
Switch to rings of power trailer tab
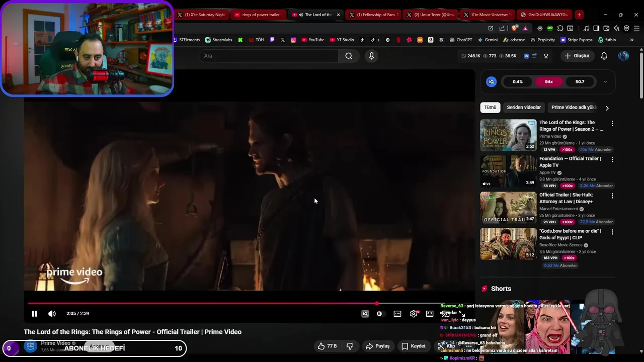pos(259,15)
